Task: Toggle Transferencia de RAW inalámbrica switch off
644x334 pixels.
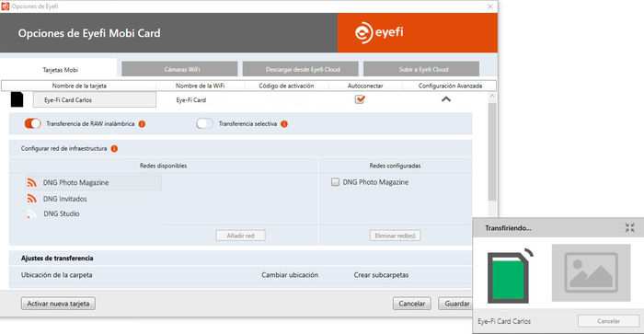Action: [33, 123]
